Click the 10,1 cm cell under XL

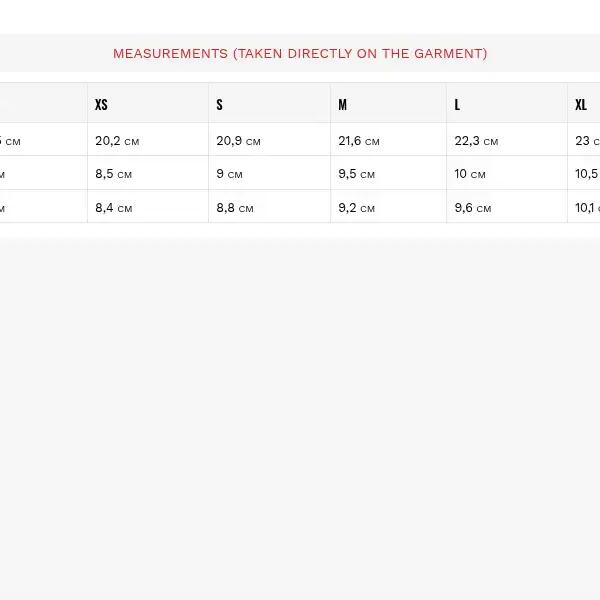coord(586,208)
